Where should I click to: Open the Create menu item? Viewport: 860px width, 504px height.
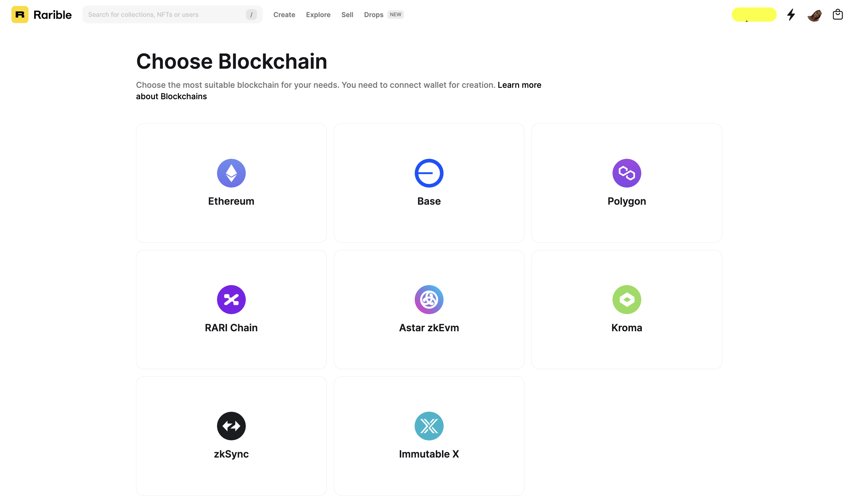tap(284, 15)
